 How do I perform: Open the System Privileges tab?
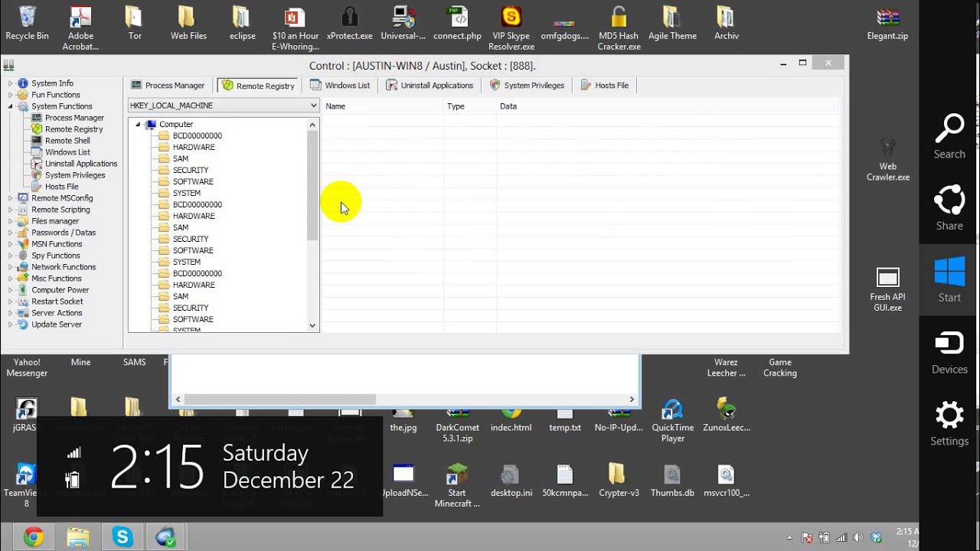[x=527, y=86]
